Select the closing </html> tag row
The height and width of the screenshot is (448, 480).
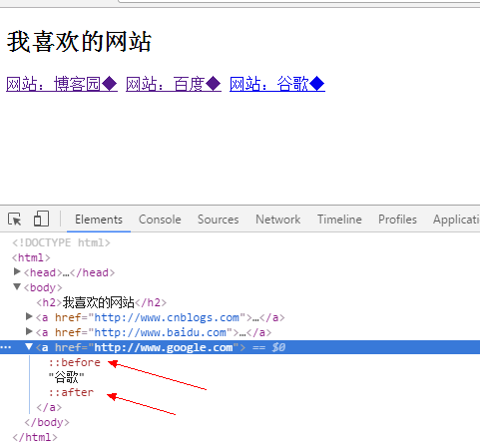[x=35, y=437]
